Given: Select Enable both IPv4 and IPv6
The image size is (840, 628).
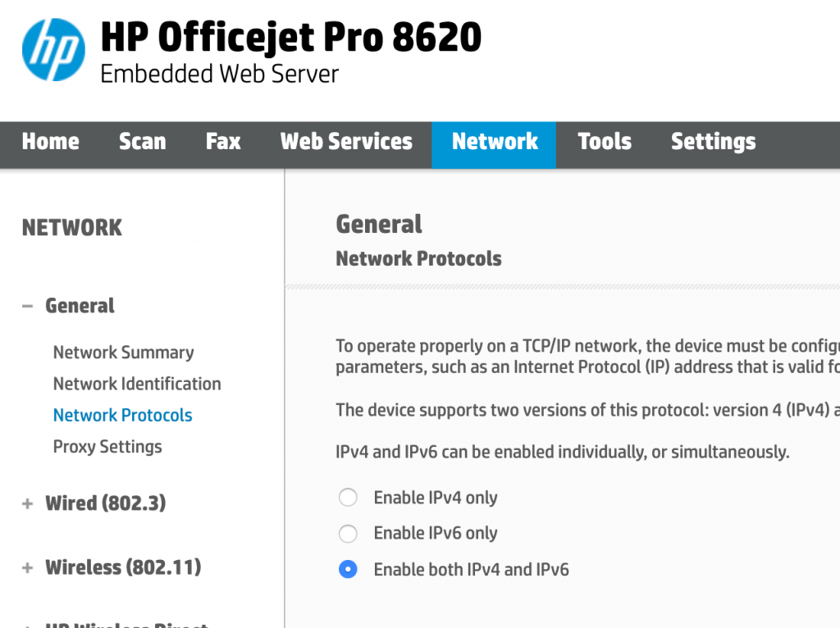Looking at the screenshot, I should click(348, 570).
